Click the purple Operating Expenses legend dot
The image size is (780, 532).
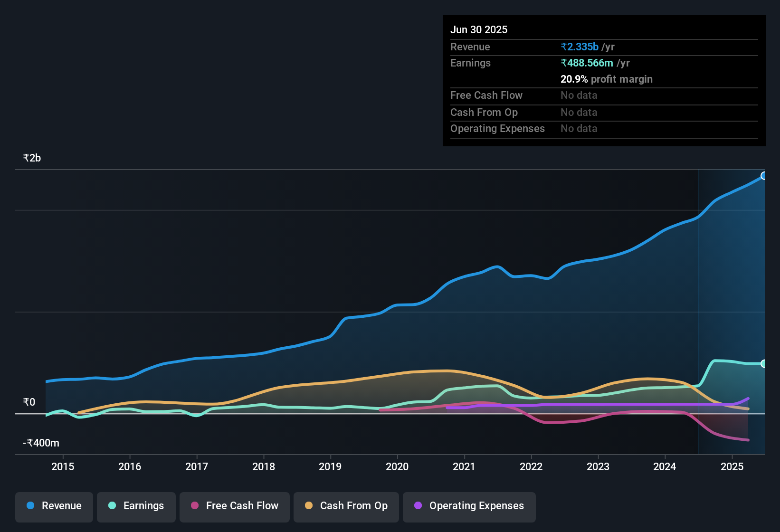pos(417,506)
